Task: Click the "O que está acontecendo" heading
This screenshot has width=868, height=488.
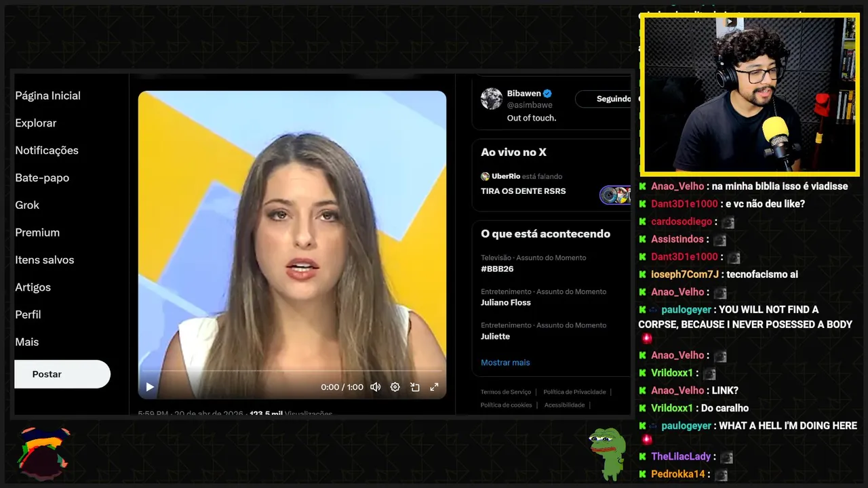Action: coord(545,234)
